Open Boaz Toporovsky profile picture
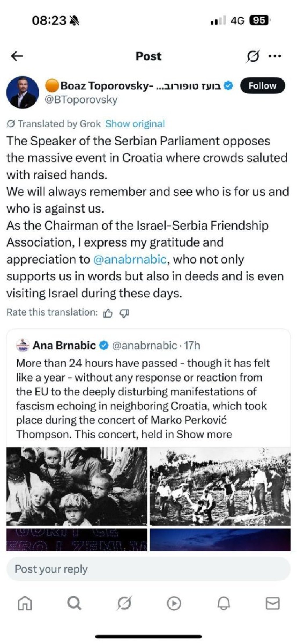The image size is (297, 644). coord(23,93)
